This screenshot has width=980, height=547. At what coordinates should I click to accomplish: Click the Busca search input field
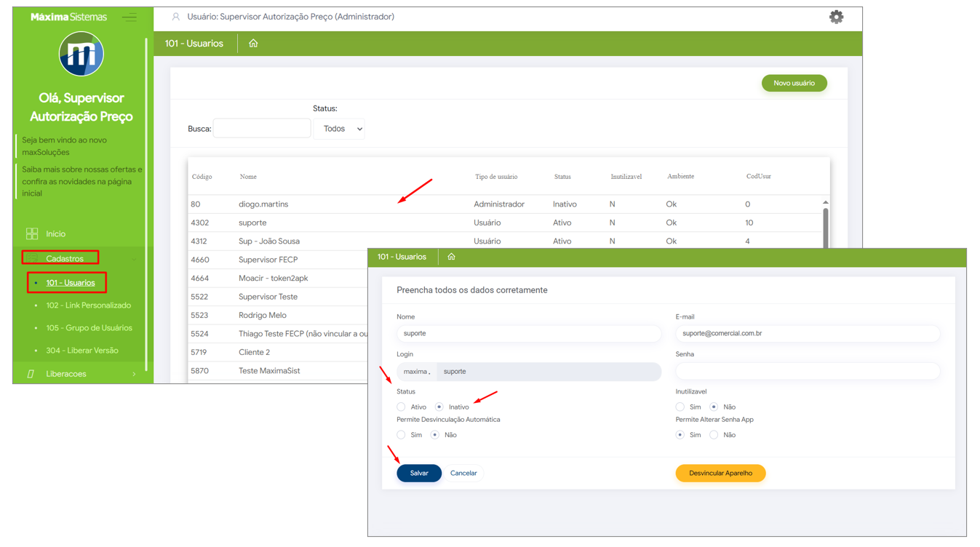[x=261, y=129]
